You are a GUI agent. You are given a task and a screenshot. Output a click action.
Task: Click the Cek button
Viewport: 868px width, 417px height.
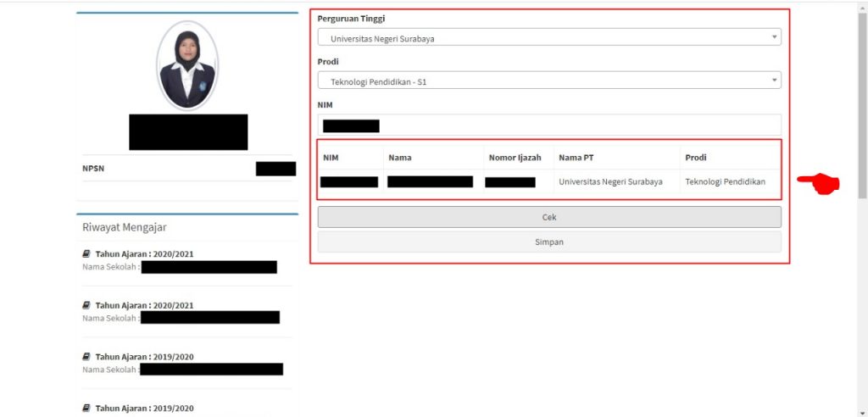point(549,217)
